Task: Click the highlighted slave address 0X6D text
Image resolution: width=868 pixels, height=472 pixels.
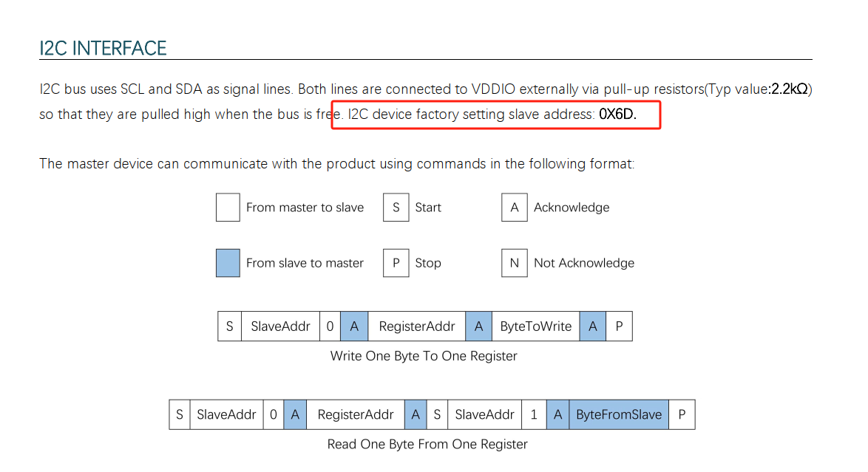Action: (617, 114)
